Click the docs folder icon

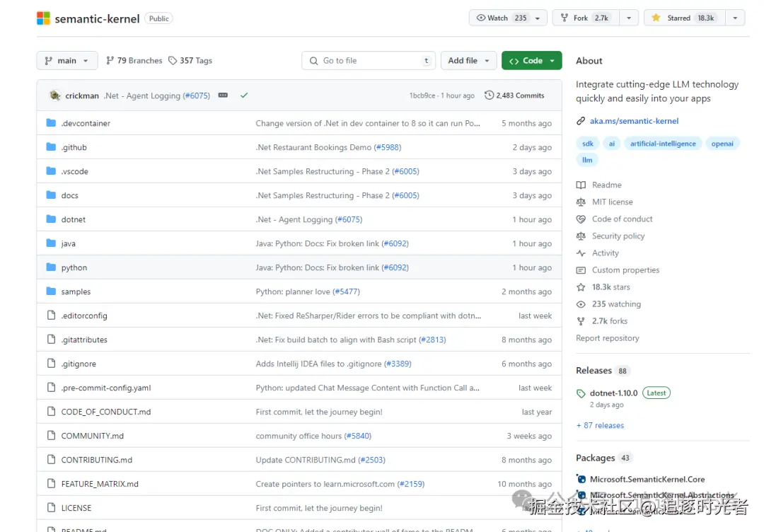51,195
